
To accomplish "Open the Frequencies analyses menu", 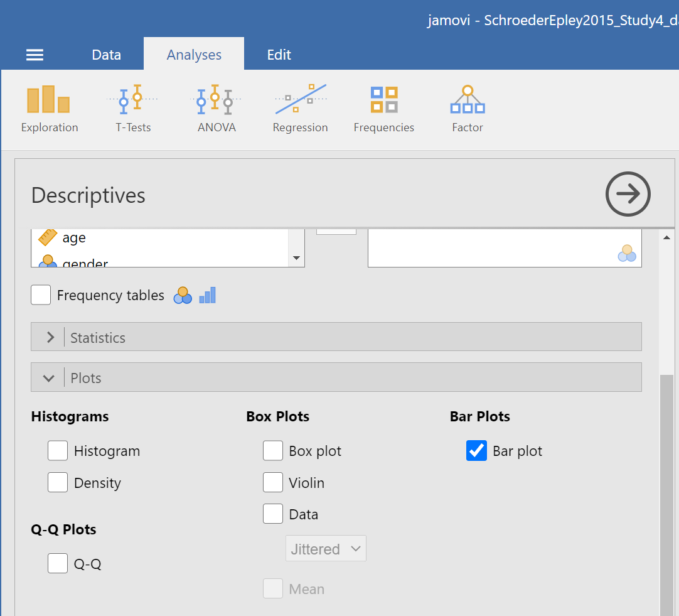I will pos(383,109).
